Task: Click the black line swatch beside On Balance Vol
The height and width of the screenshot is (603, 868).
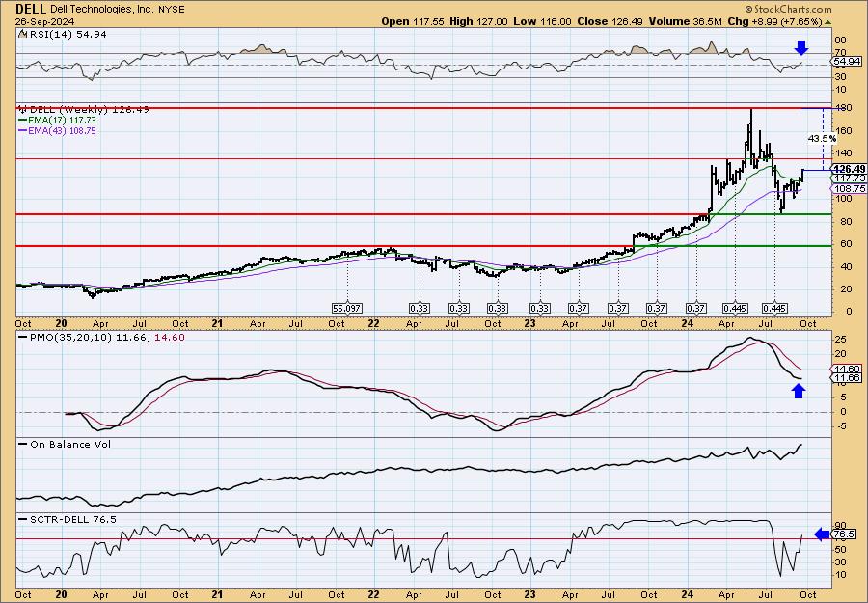Action: [x=23, y=444]
